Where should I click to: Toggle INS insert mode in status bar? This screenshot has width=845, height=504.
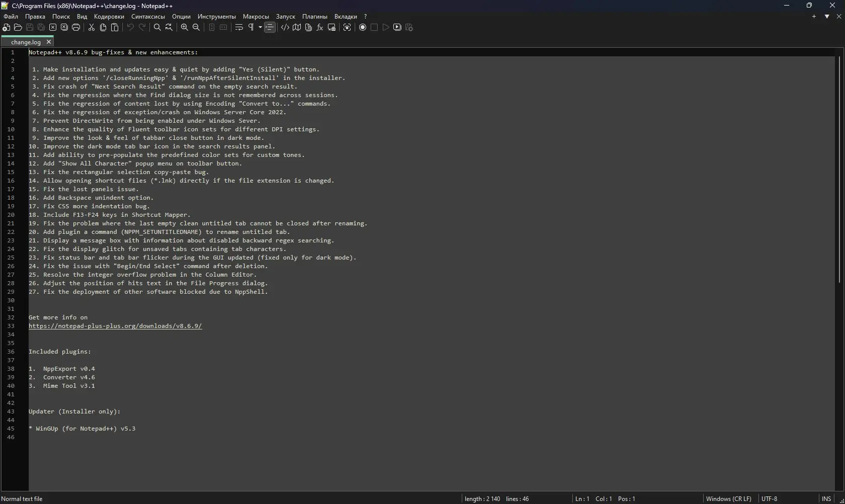click(826, 499)
